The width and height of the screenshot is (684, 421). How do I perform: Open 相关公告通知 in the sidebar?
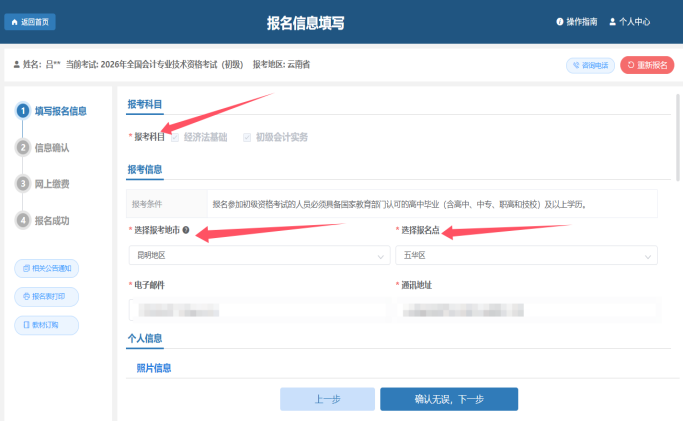(x=46, y=268)
